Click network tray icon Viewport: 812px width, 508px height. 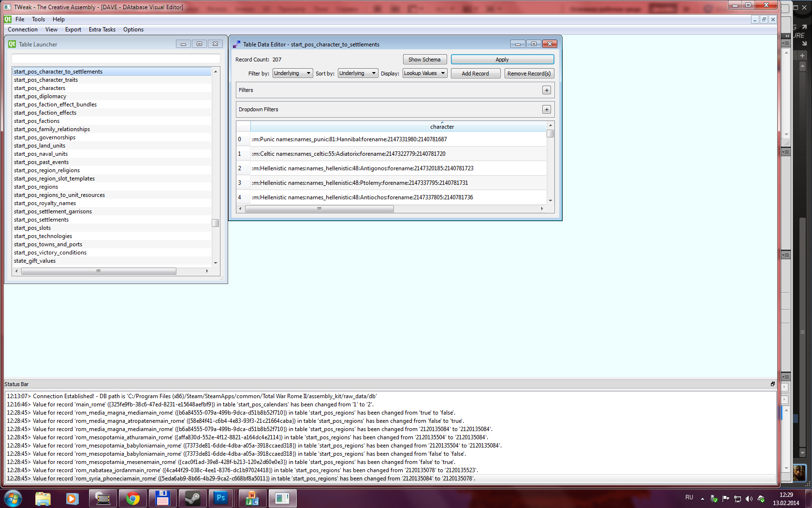click(738, 499)
